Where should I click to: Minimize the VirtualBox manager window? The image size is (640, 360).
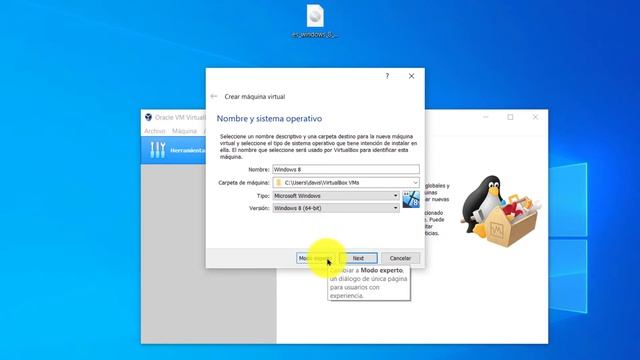[486, 117]
